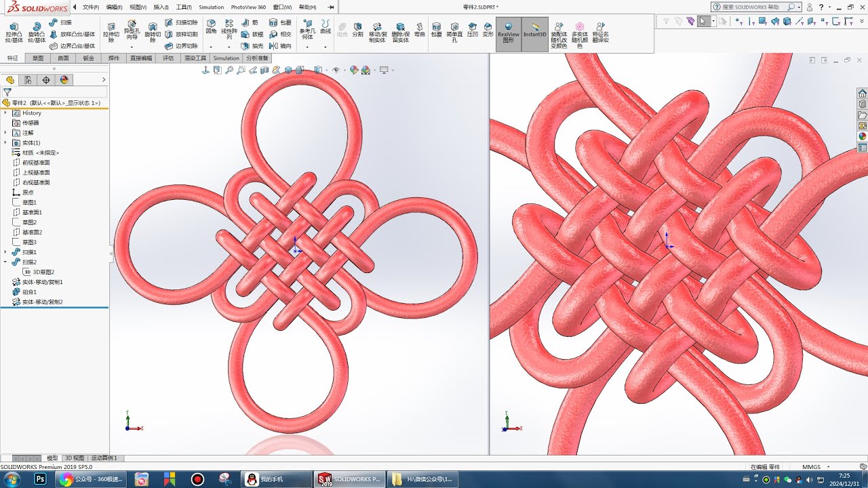Open the MMGS unit system in status bar

point(812,467)
